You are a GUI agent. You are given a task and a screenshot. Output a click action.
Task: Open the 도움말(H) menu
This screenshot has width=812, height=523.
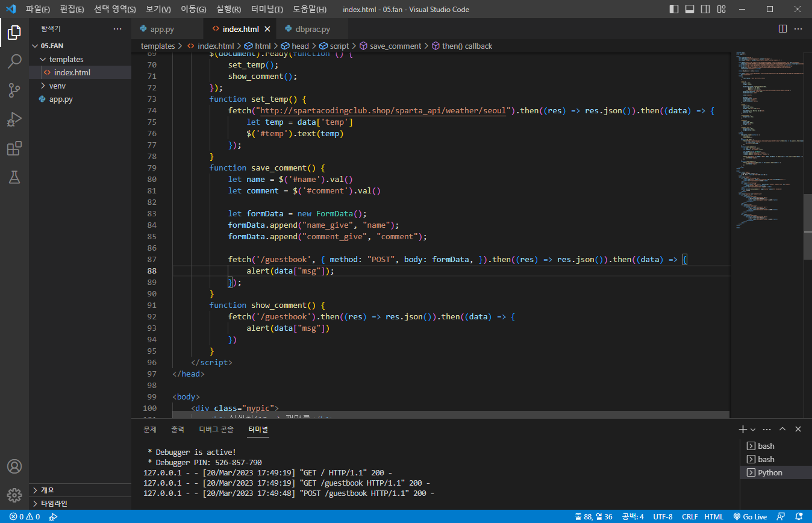[310, 9]
